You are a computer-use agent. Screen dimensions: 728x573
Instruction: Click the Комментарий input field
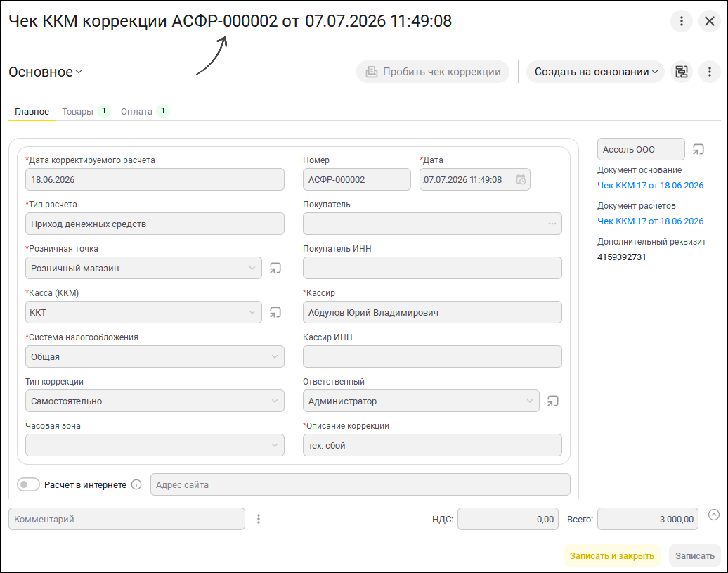[126, 519]
